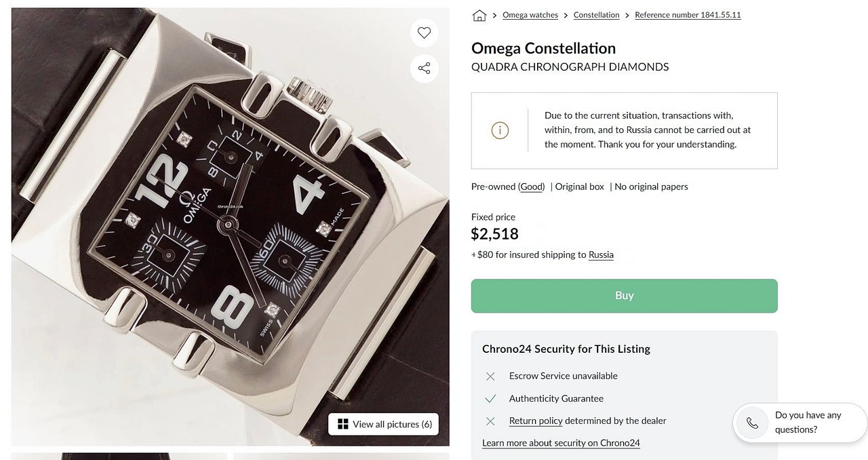Change shipping country via Russia link

(601, 254)
